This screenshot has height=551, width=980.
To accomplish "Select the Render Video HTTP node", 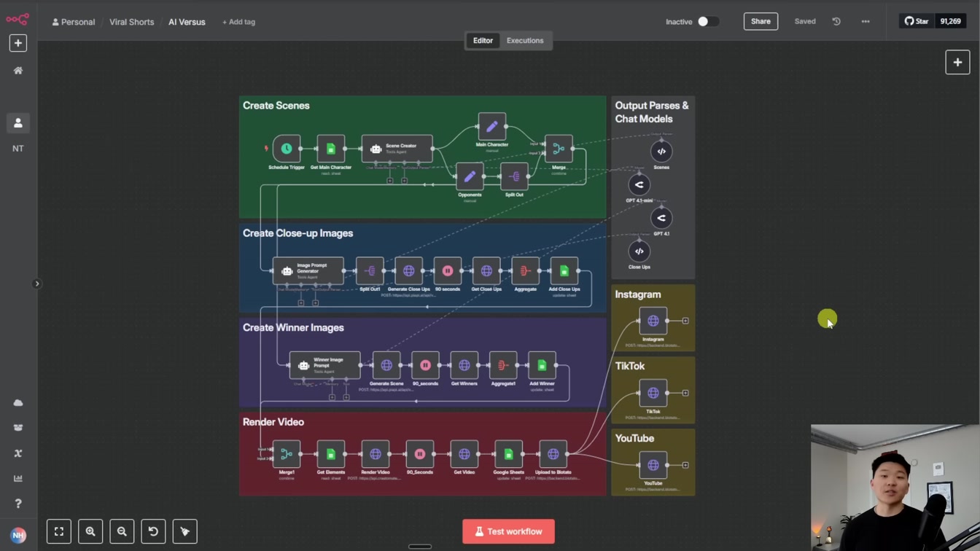I will coord(376,454).
